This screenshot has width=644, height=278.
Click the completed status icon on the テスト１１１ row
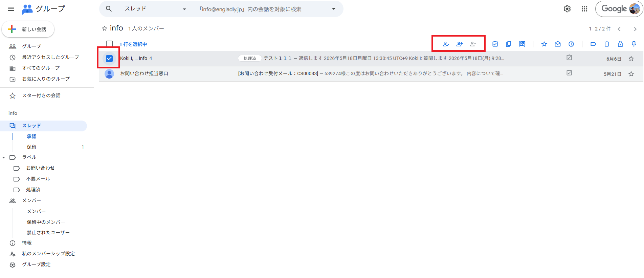click(569, 58)
